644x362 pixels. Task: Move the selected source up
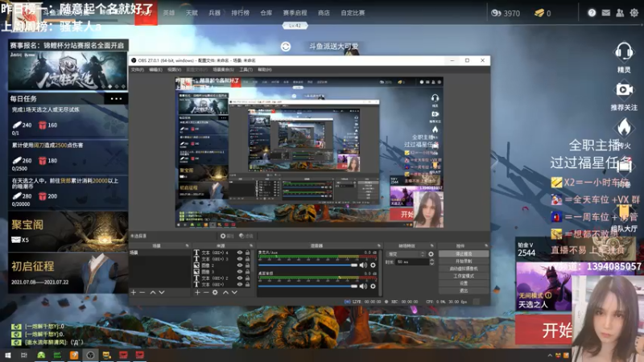225,292
